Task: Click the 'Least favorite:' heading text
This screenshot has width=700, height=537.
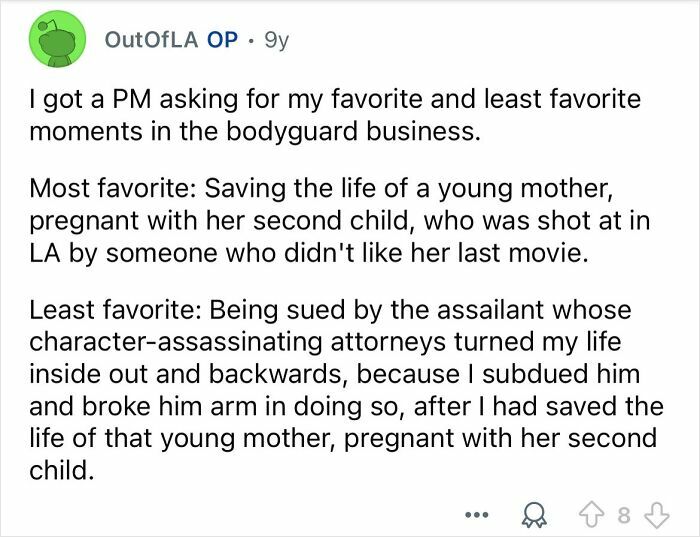Action: 115,310
